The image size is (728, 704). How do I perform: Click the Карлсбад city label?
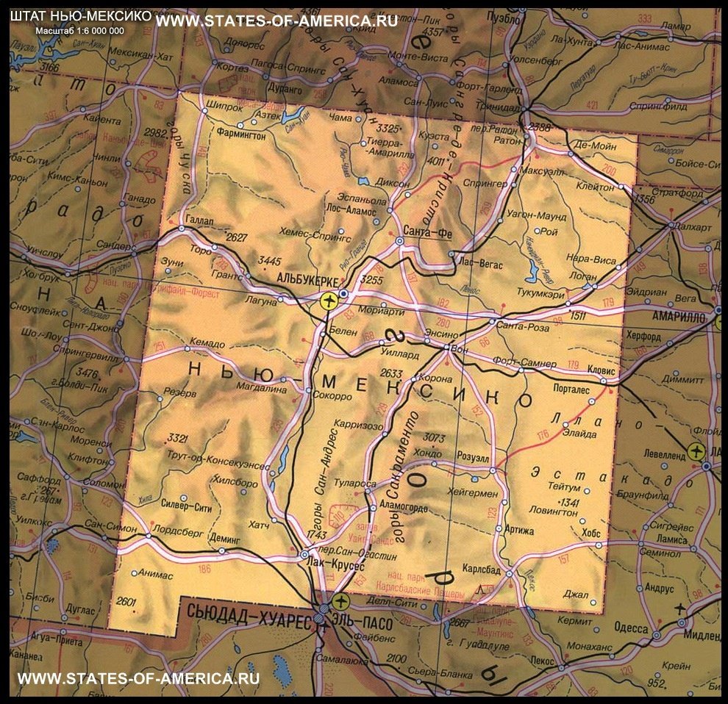point(482,568)
